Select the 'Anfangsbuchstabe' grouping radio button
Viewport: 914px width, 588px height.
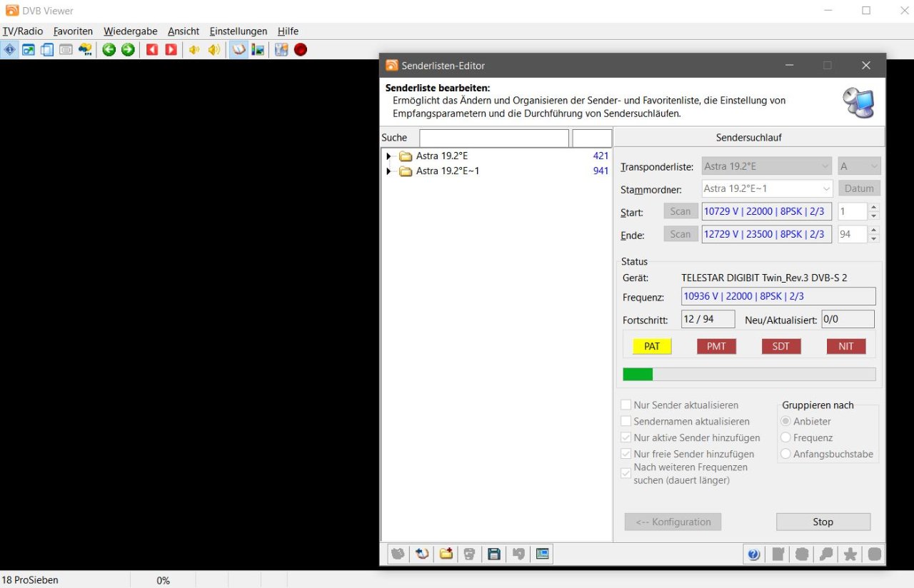tap(786, 454)
